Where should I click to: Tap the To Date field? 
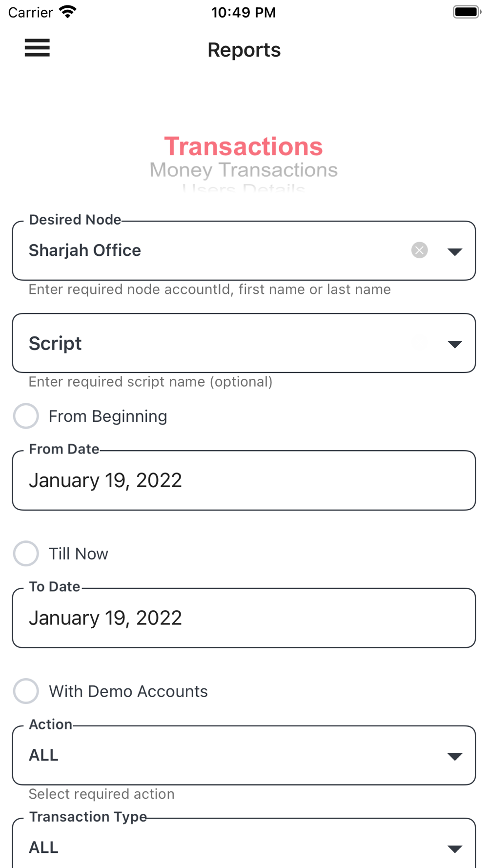(x=244, y=618)
